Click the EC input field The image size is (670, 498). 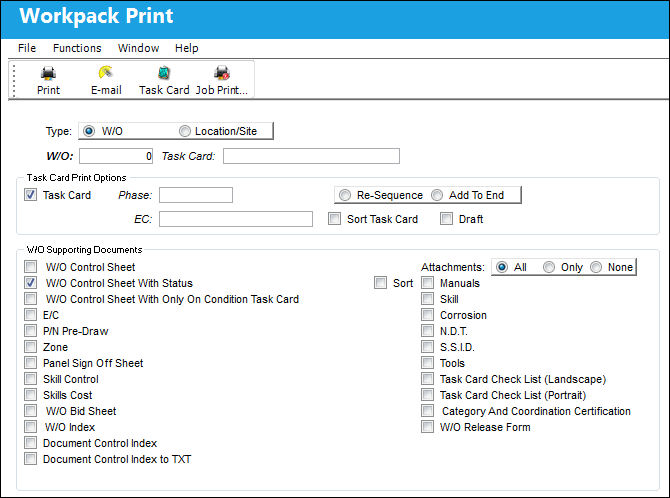pyautogui.click(x=236, y=219)
